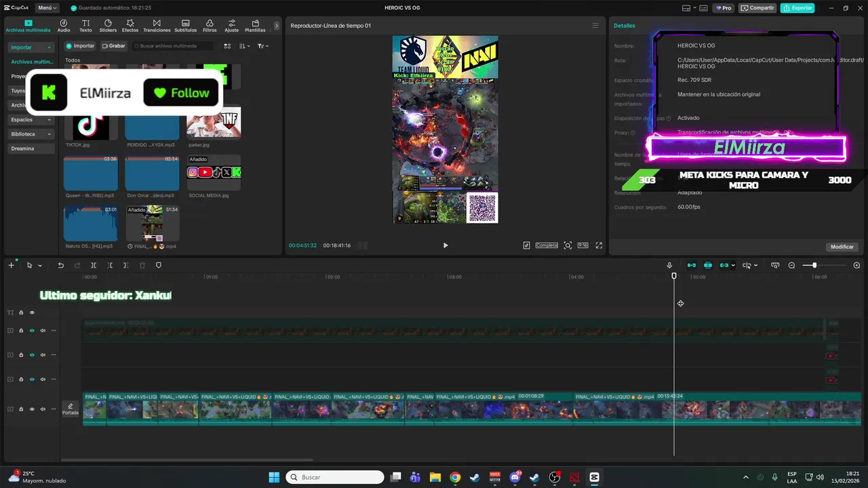Click the delete-right trim tool

[126, 265]
